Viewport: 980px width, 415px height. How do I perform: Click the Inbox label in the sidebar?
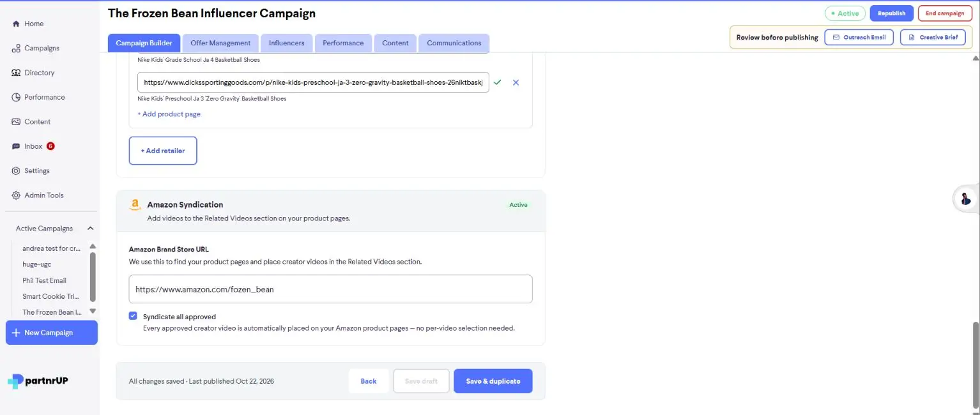[33, 146]
